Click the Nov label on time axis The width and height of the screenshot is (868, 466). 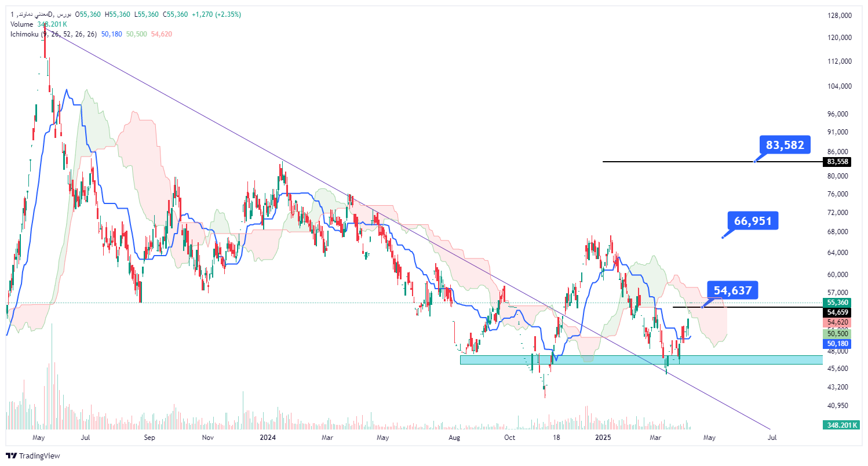coord(207,438)
